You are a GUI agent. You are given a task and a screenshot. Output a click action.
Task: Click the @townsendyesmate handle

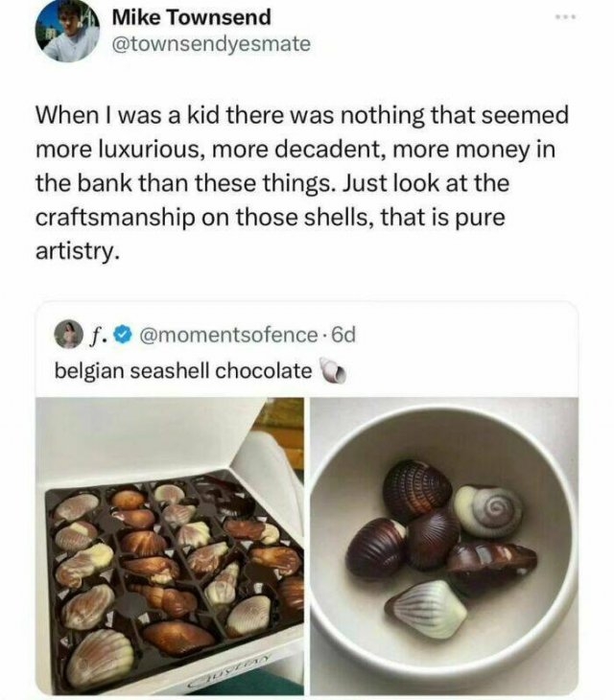211,45
